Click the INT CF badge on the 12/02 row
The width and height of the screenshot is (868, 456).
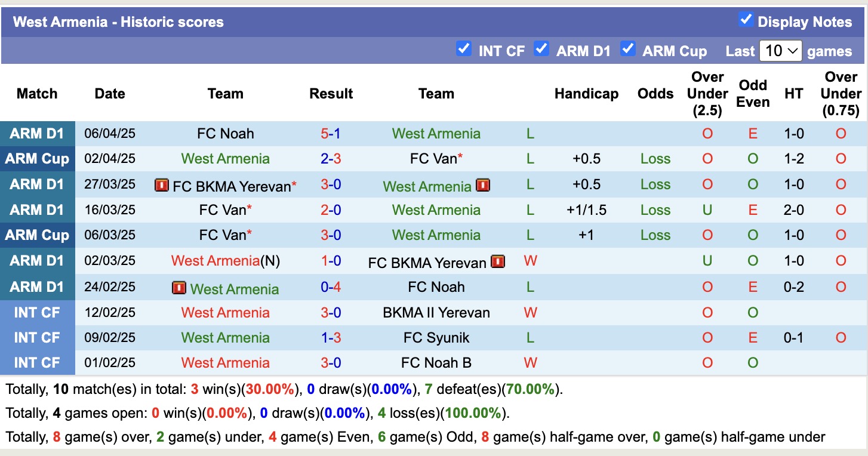(x=38, y=312)
